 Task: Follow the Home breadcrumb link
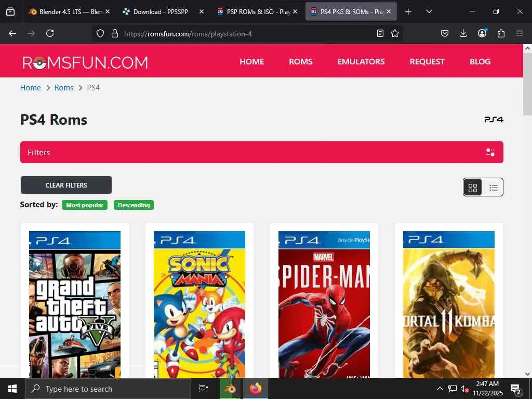pos(30,88)
